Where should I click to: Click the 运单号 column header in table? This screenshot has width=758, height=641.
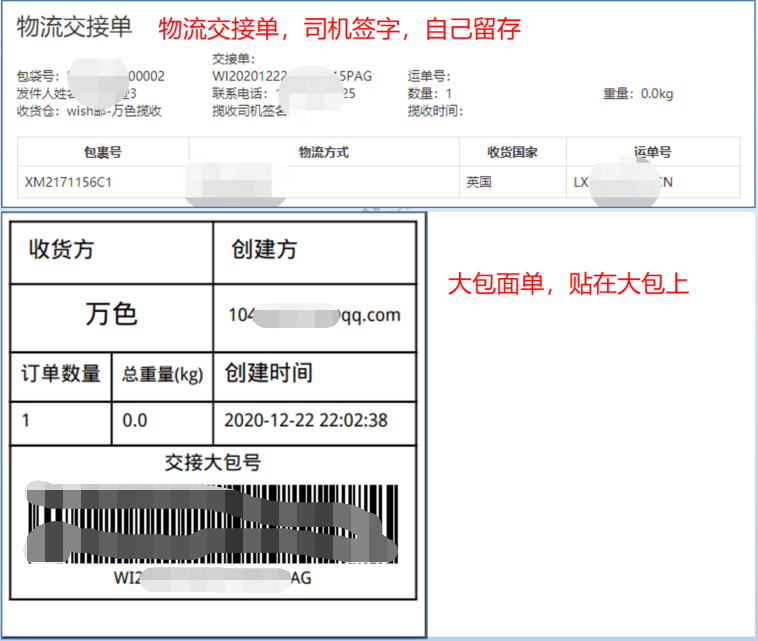[653, 152]
